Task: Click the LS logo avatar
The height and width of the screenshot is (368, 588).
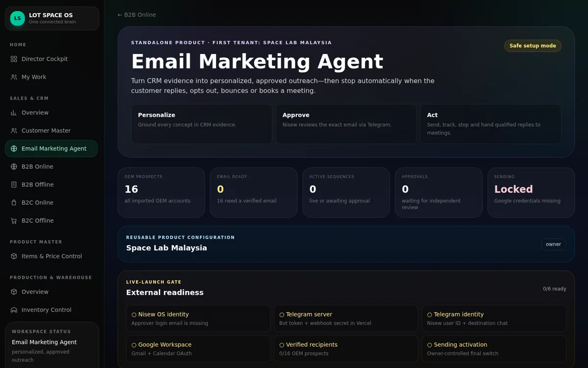Action: pyautogui.click(x=18, y=18)
